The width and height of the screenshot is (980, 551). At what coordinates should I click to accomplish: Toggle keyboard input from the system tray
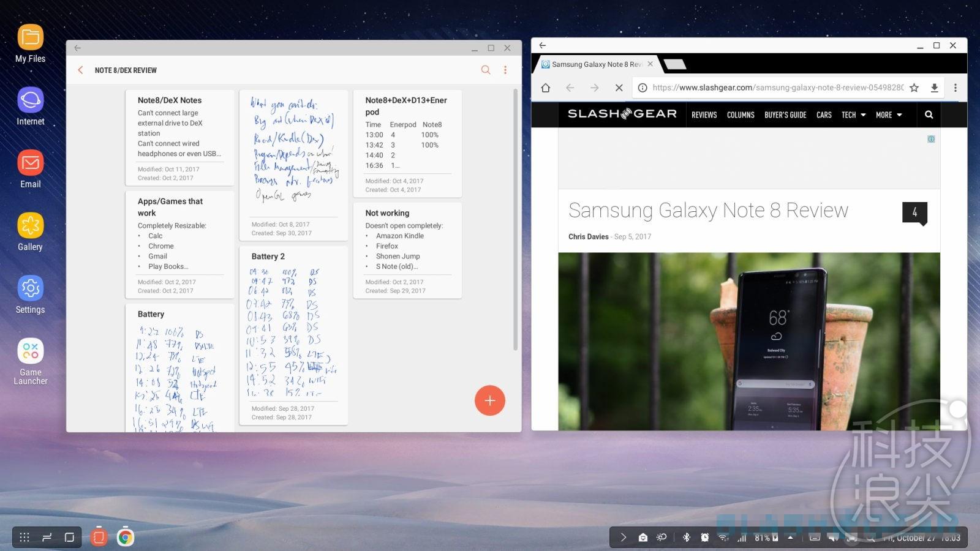815,537
